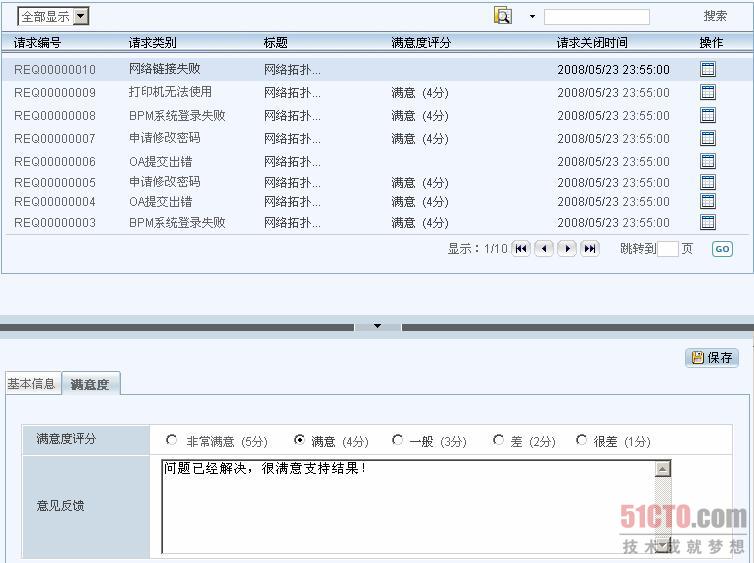This screenshot has width=754, height=563.
Task: Click the 打印机无法使用 category cell
Action: 170,92
